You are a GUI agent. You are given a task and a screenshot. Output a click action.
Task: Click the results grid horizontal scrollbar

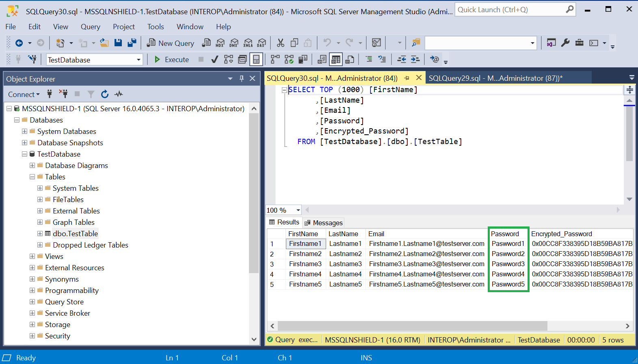pos(412,326)
